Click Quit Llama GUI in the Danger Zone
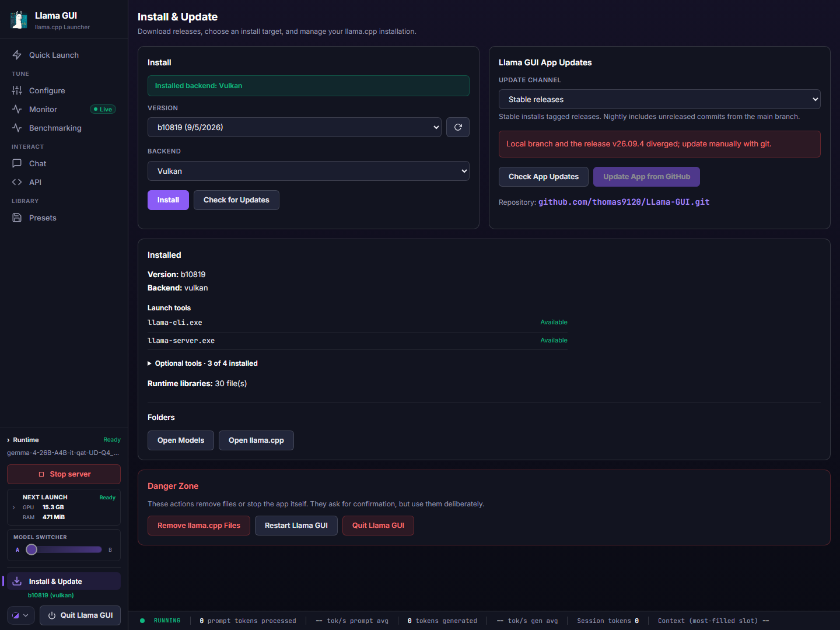Image resolution: width=840 pixels, height=630 pixels. click(x=378, y=526)
